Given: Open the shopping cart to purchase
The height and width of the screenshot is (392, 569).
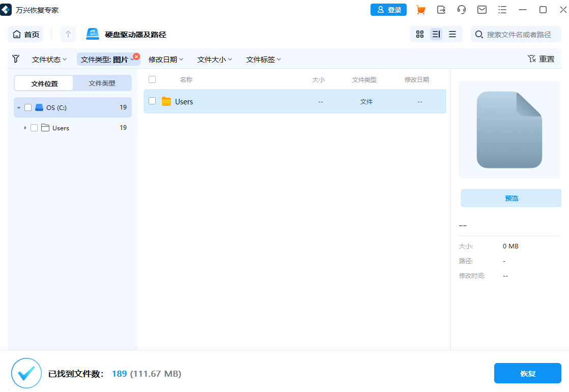Looking at the screenshot, I should 421,10.
